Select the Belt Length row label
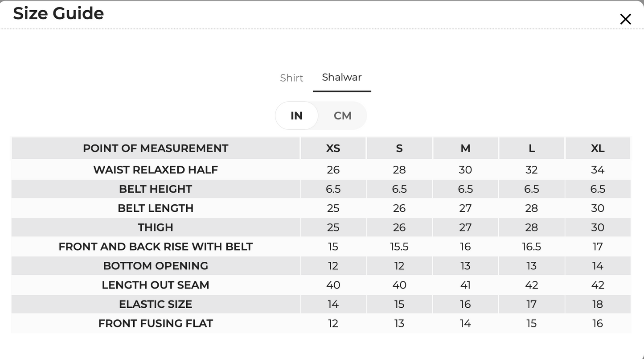Screen dimensions: 644x359 (156, 208)
